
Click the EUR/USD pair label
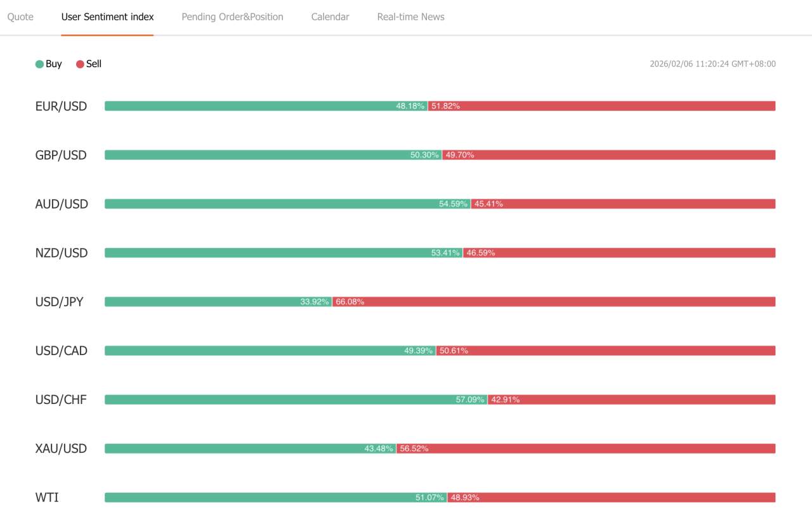click(x=61, y=106)
